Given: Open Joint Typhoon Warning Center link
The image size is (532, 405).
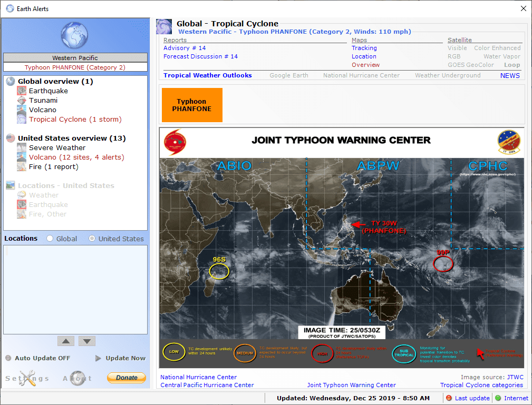Looking at the screenshot, I should click(351, 385).
